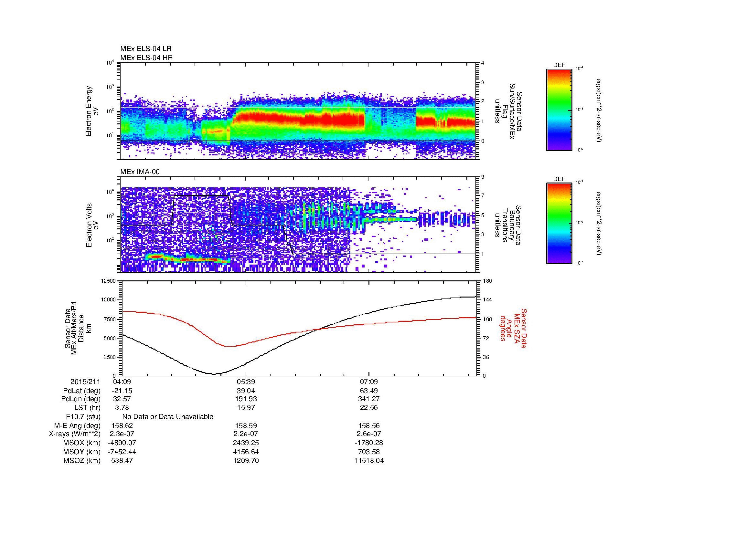Click the 'F10.7 (sfu)' row label
The height and width of the screenshot is (534, 756).
tap(83, 416)
